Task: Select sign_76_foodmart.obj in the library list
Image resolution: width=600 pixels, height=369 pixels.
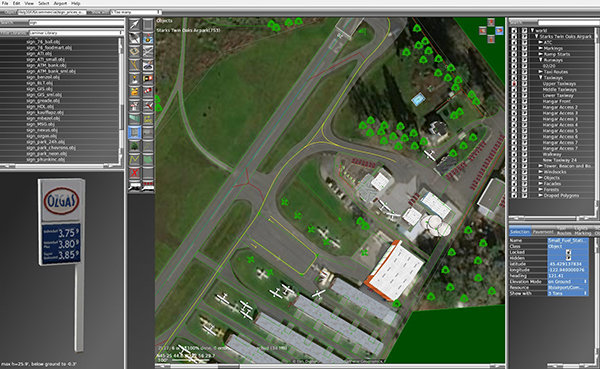Action: click(x=49, y=48)
